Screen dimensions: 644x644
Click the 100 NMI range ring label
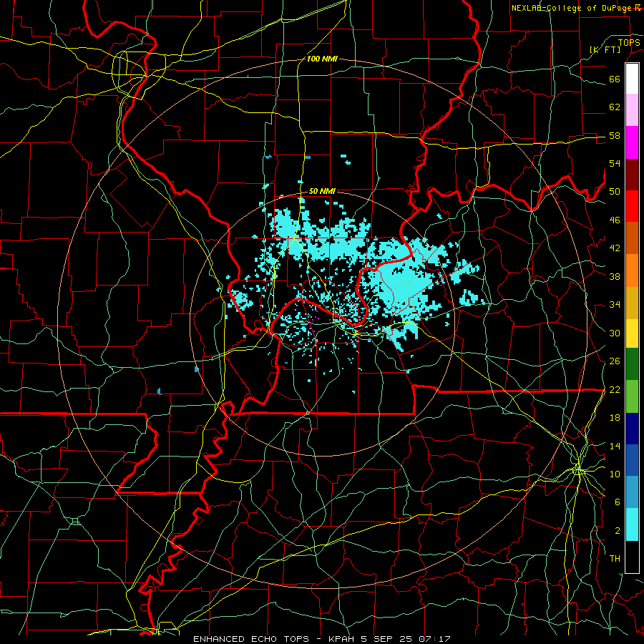(x=322, y=59)
